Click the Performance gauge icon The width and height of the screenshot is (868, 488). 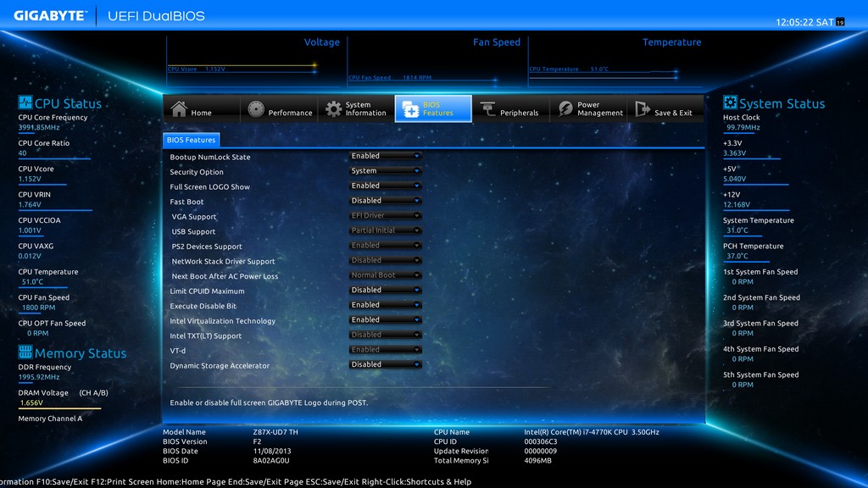click(x=256, y=109)
